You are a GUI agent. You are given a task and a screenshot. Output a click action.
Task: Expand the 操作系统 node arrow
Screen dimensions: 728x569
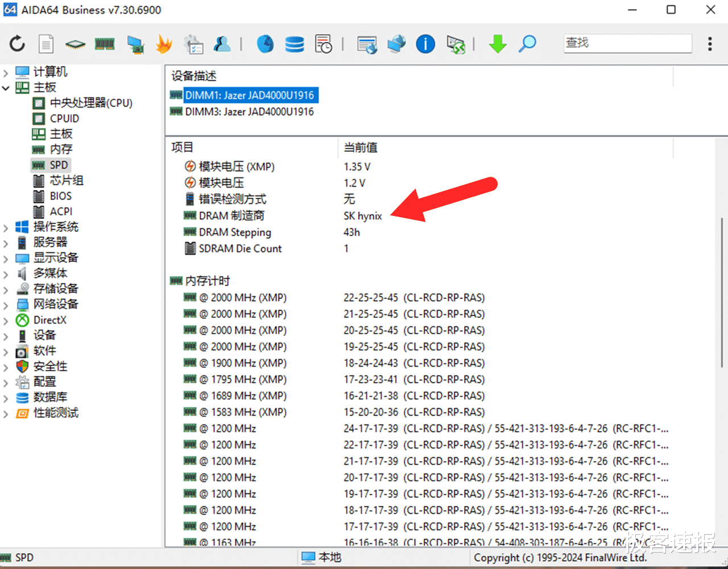coord(6,227)
